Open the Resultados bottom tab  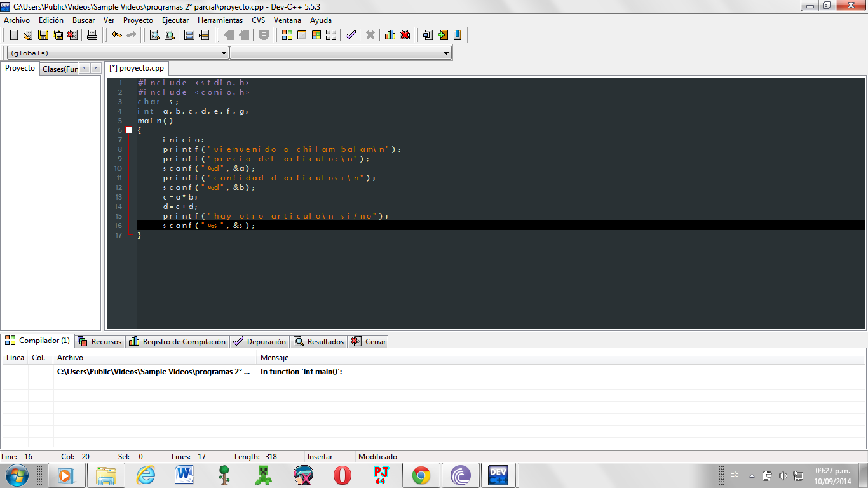coord(318,341)
